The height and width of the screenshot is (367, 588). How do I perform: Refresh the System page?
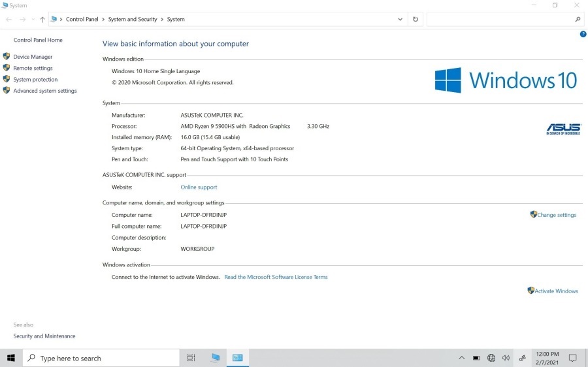pyautogui.click(x=416, y=20)
